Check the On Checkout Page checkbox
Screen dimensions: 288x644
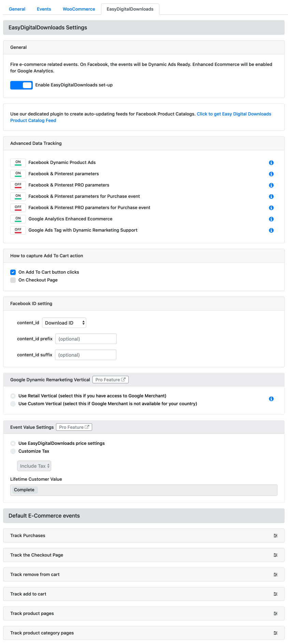[13, 280]
